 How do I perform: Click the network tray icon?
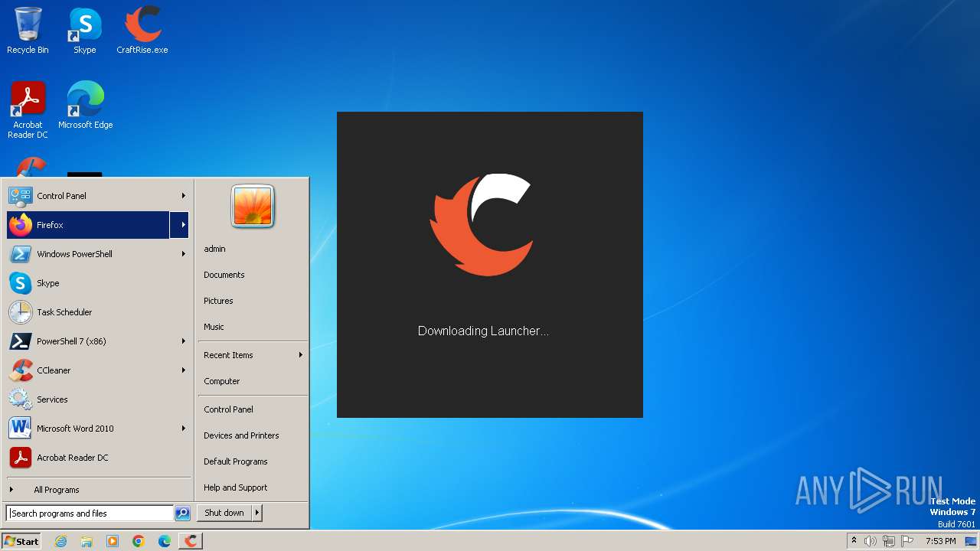click(889, 541)
